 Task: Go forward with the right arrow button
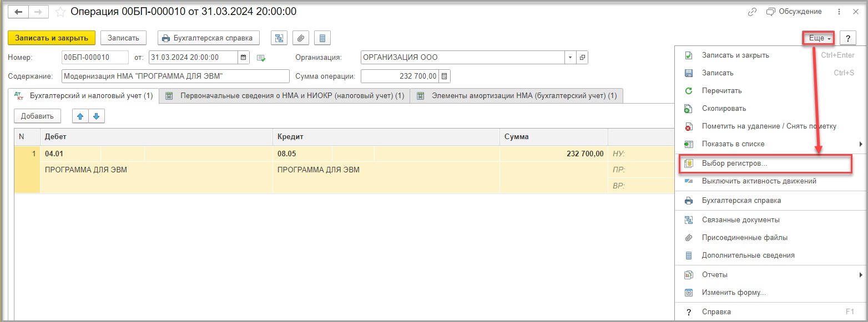(x=38, y=12)
